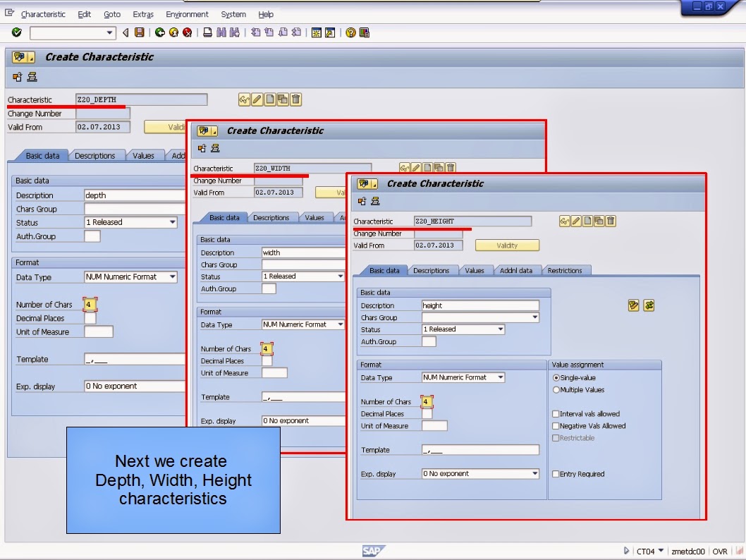The image size is (746, 560).
Task: Click the red Cancel icon
Action: [x=188, y=32]
